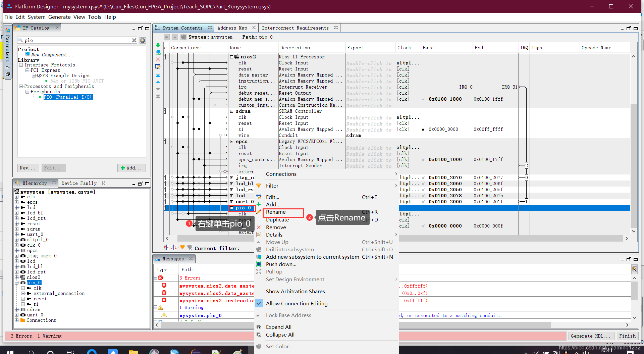644x354 pixels.
Task: Click the Generate HDL... button
Action: (591, 336)
